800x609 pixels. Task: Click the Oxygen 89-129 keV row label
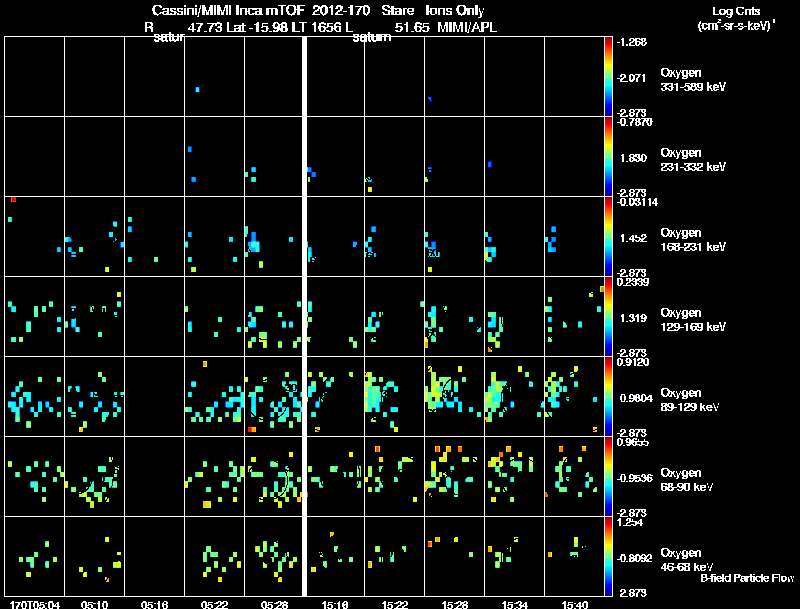[690, 400]
